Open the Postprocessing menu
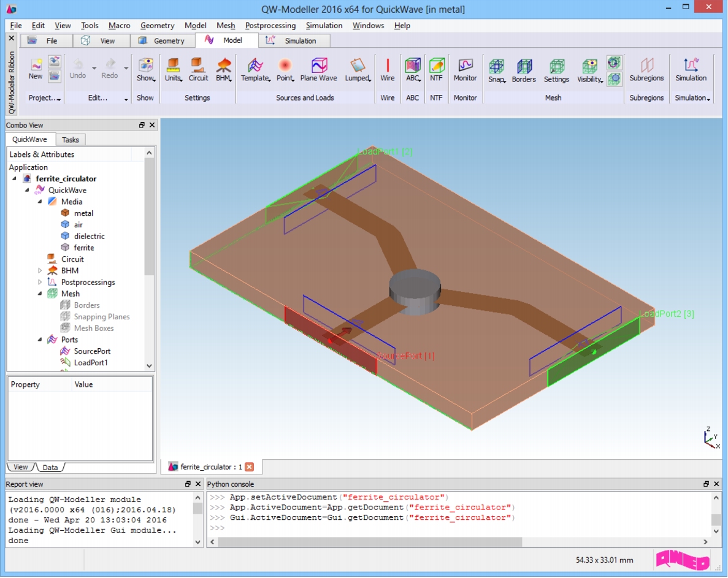728x578 pixels. click(270, 26)
